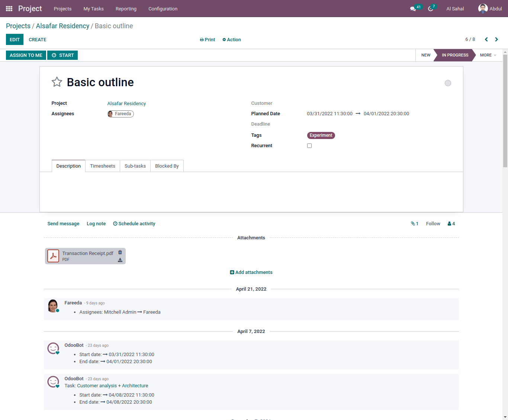
Task: Select the Description tab
Action: pyautogui.click(x=68, y=166)
